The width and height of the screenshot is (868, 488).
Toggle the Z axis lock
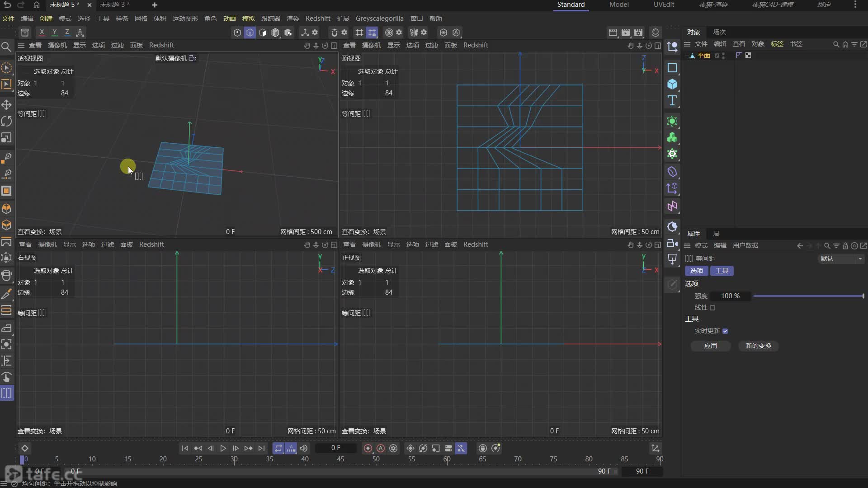[67, 33]
